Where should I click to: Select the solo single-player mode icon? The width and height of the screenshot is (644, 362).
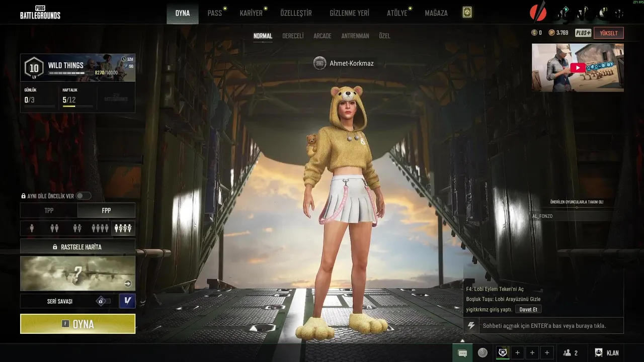point(32,228)
